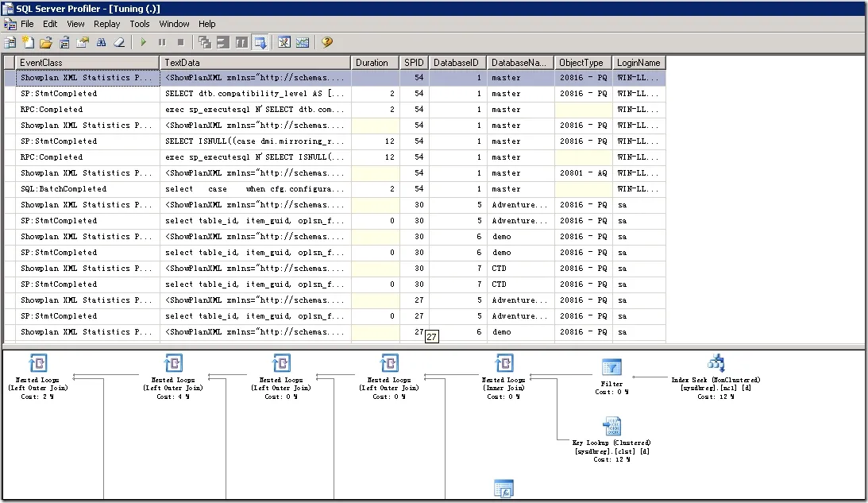Screen dimensions: 868x503
Task: Select the first RPC:Completed row with duration 2
Action: pyautogui.click(x=334, y=110)
